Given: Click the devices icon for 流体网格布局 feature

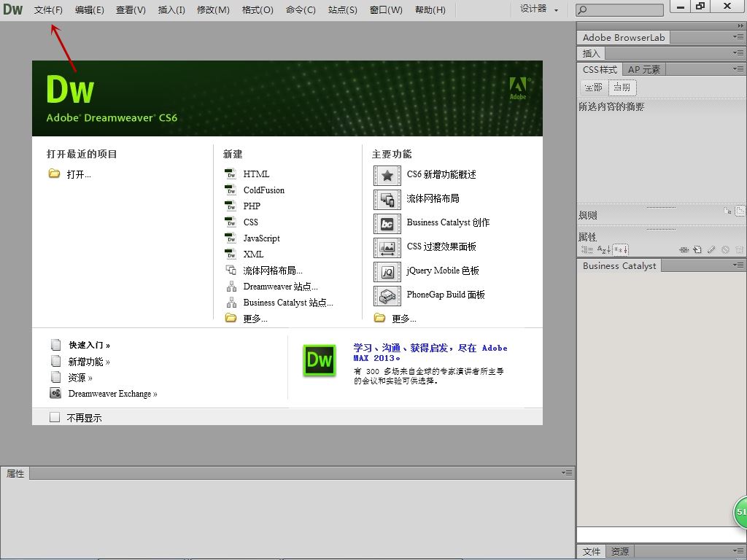Looking at the screenshot, I should coord(387,200).
